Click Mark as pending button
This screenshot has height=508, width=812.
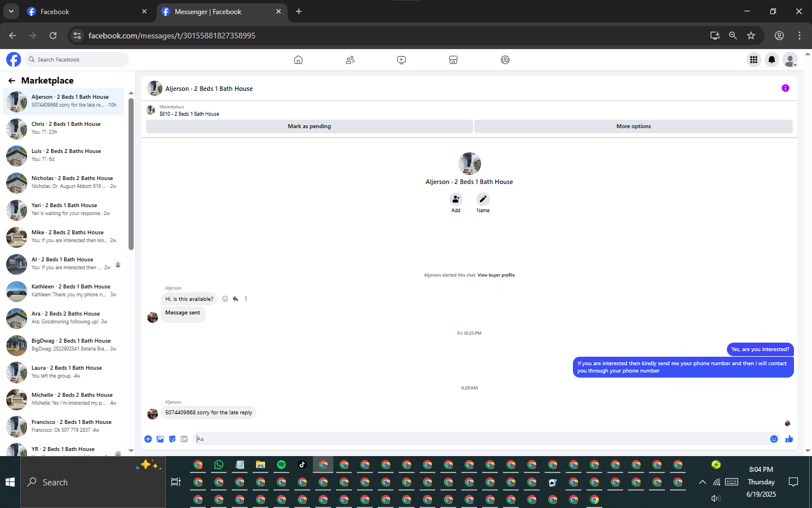[310, 126]
